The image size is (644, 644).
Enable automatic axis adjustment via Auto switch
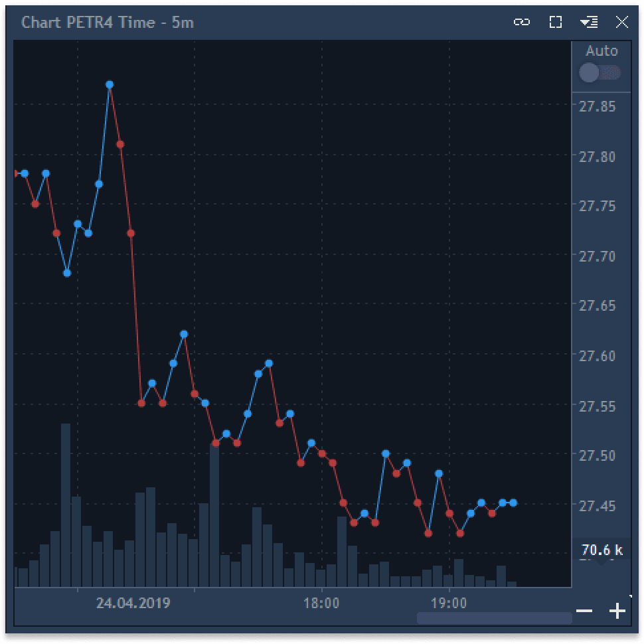point(600,72)
